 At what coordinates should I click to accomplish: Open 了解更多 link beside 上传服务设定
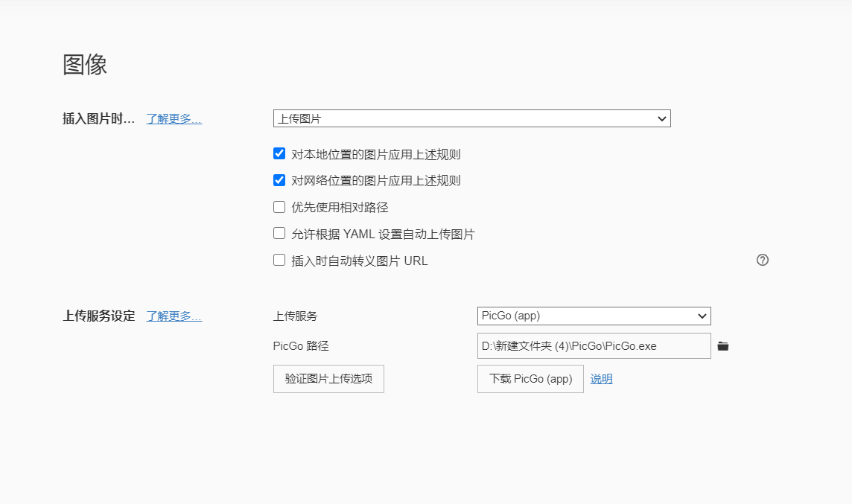(x=174, y=316)
